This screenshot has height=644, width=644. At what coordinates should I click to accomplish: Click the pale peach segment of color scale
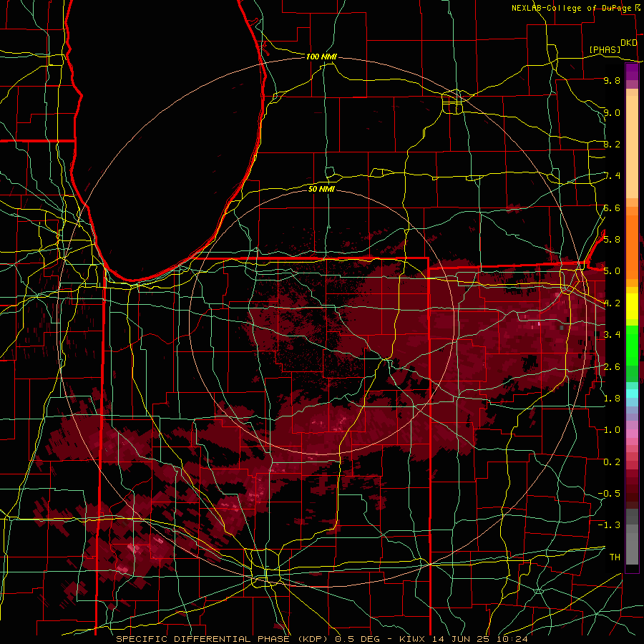[x=632, y=147]
